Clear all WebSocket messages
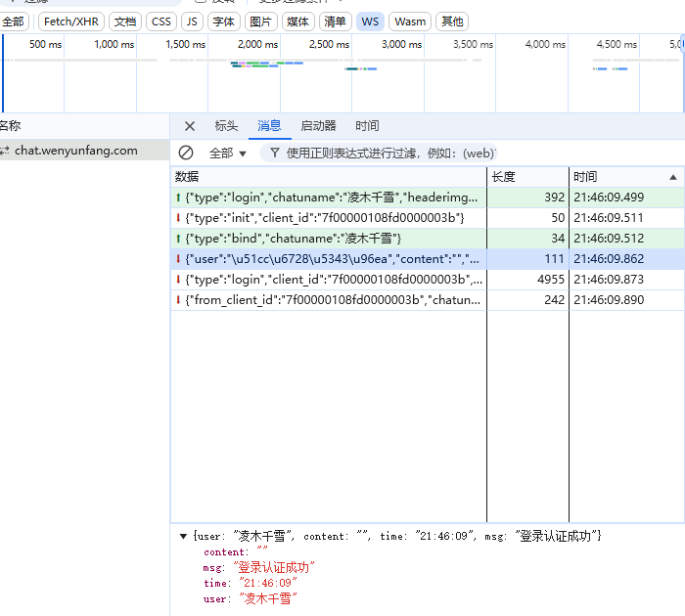This screenshot has width=685, height=616. (186, 153)
